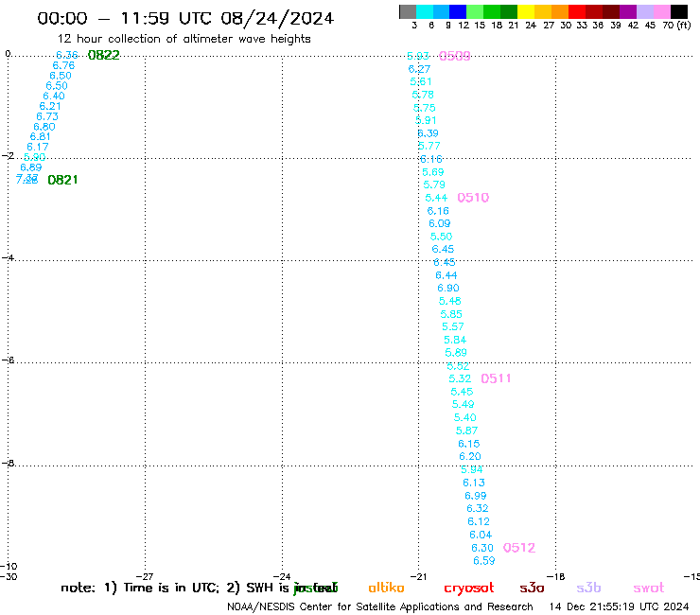Select the orange swatch in the color scale

click(x=560, y=11)
